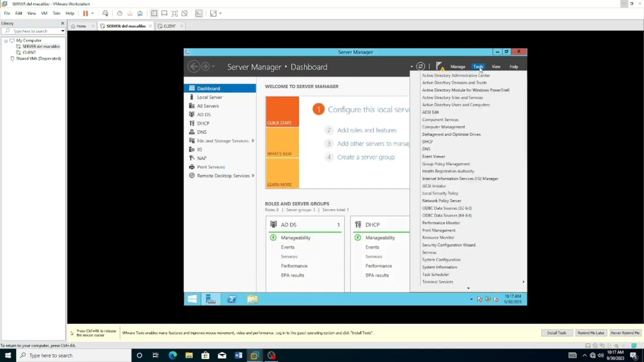The image size is (644, 362).
Task: Click the stretch guest display icon
Action: pyautogui.click(x=213, y=13)
